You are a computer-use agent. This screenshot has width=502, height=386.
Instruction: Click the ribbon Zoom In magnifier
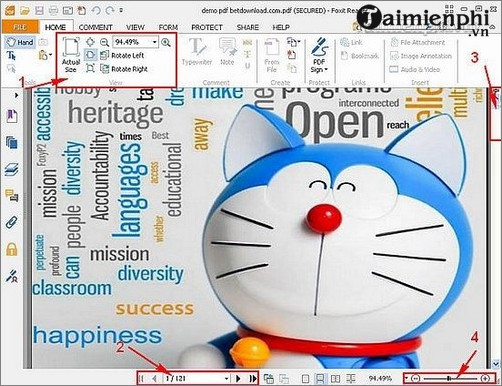tap(166, 42)
